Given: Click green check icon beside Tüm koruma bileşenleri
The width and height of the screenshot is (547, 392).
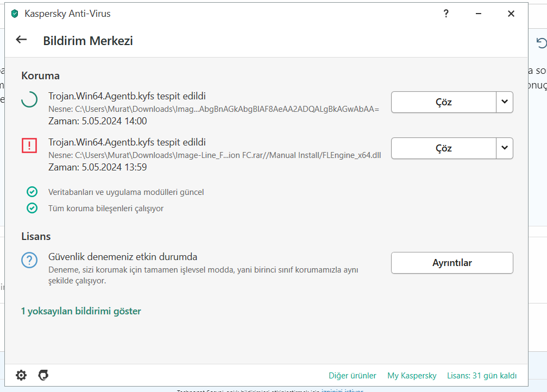Looking at the screenshot, I should pos(32,208).
